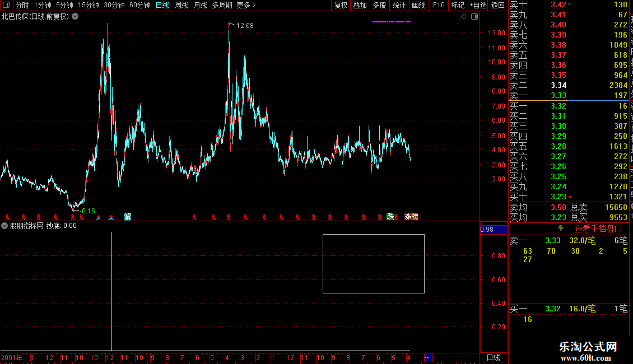This screenshot has width=633, height=364.
Task: Select the 买一 3.32 order row
Action: [569, 106]
